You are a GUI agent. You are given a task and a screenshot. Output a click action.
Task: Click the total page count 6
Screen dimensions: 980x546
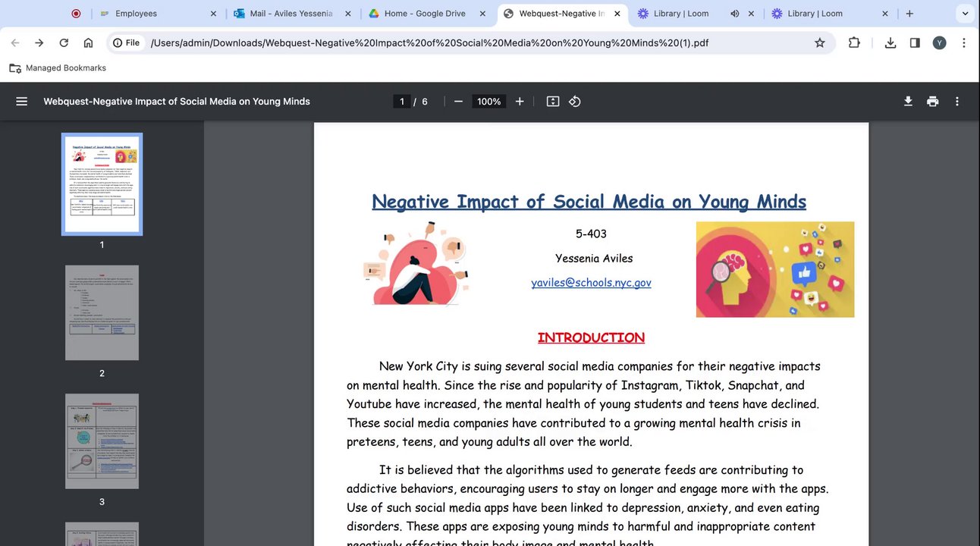tap(425, 102)
